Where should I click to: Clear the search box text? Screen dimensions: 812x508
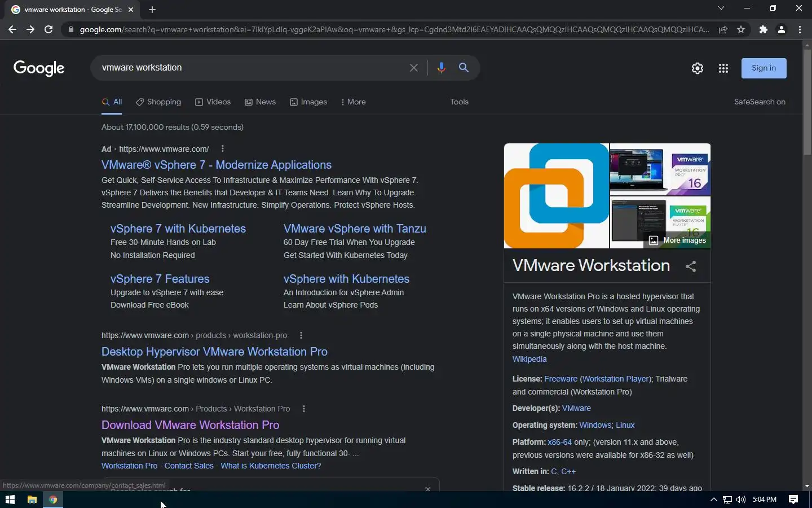(x=413, y=68)
